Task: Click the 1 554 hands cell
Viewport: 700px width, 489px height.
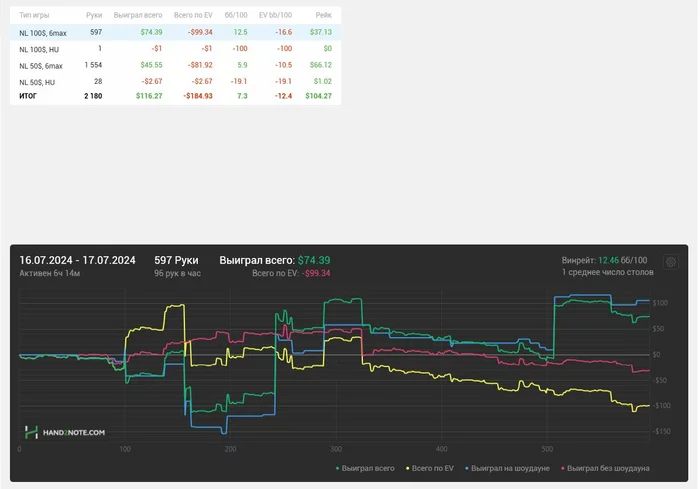Action: pyautogui.click(x=93, y=65)
